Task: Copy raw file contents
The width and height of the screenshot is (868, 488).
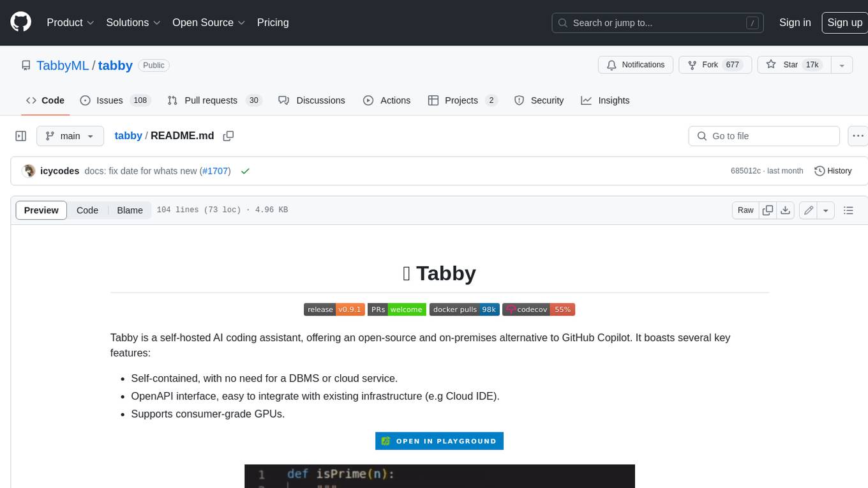Action: coord(768,210)
